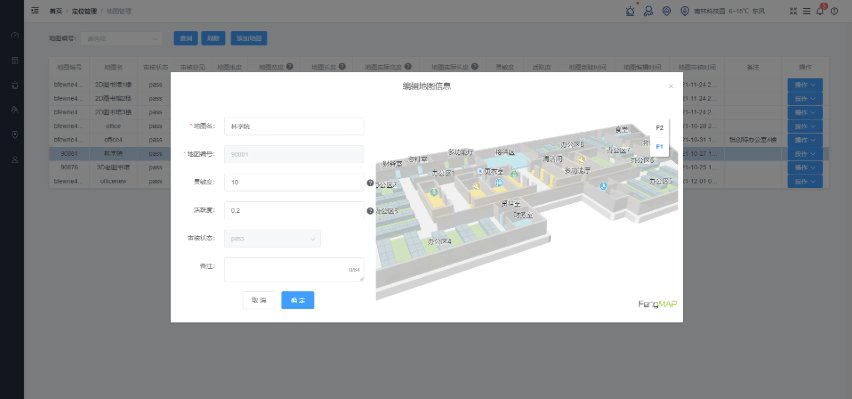This screenshot has height=399, width=852.
Task: Open the 地图编号 filter dropdown
Action: 122,39
